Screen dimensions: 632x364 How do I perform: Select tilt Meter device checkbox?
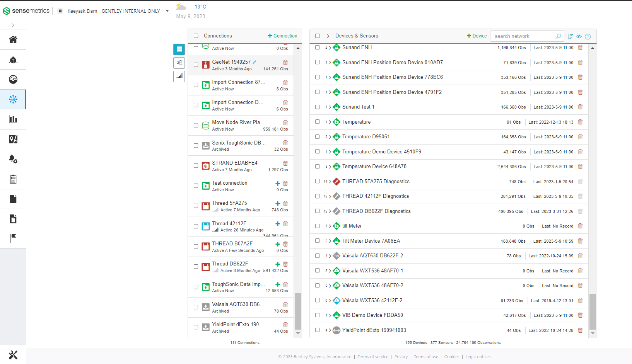pos(318,226)
